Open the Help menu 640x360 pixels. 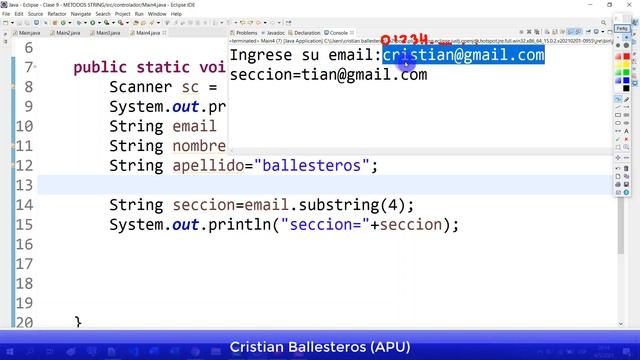pos(176,14)
